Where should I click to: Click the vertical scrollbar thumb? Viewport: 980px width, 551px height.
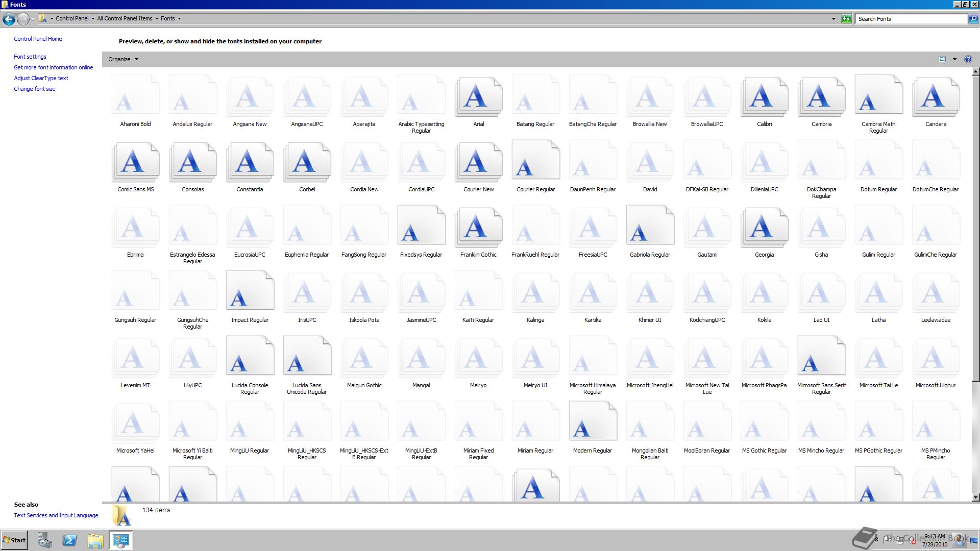pos(975,228)
